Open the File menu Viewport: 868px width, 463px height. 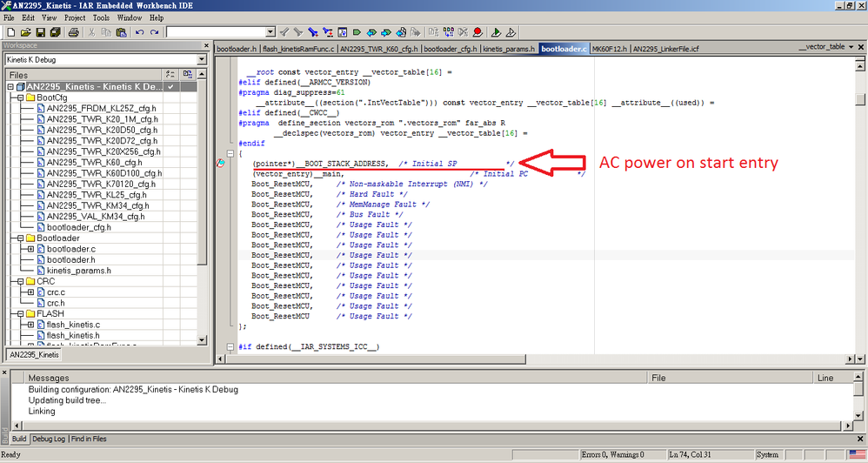[9, 17]
